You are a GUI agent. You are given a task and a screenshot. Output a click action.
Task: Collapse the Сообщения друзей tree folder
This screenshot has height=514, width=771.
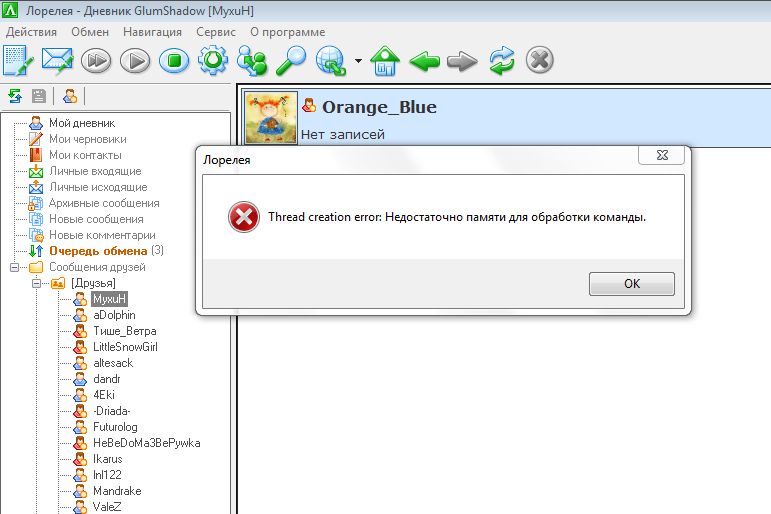click(x=15, y=267)
